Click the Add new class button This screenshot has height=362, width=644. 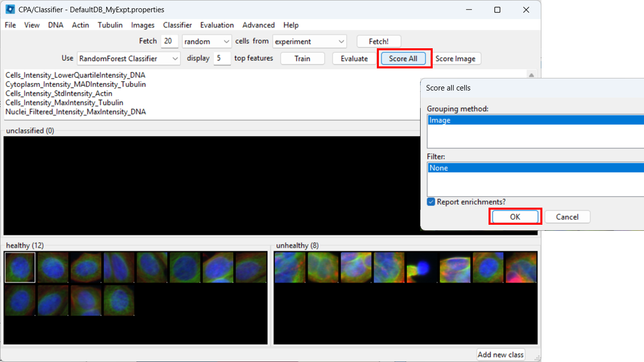pyautogui.click(x=500, y=354)
